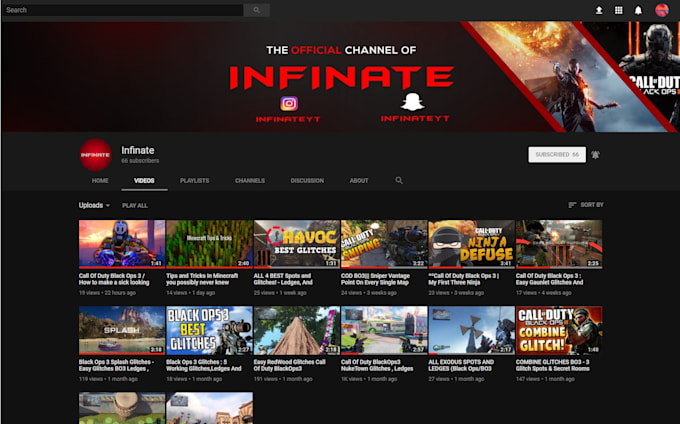Screen dimensions: 680x424
Task: Switch to the Home tab
Action: pos(100,180)
